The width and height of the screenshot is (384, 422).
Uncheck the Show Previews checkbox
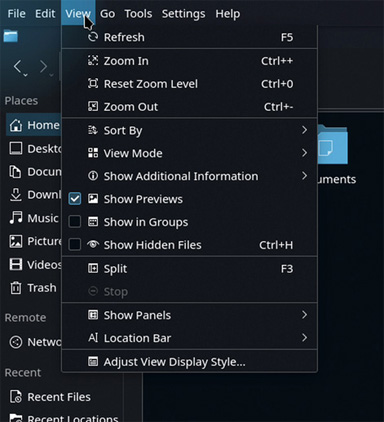74,199
